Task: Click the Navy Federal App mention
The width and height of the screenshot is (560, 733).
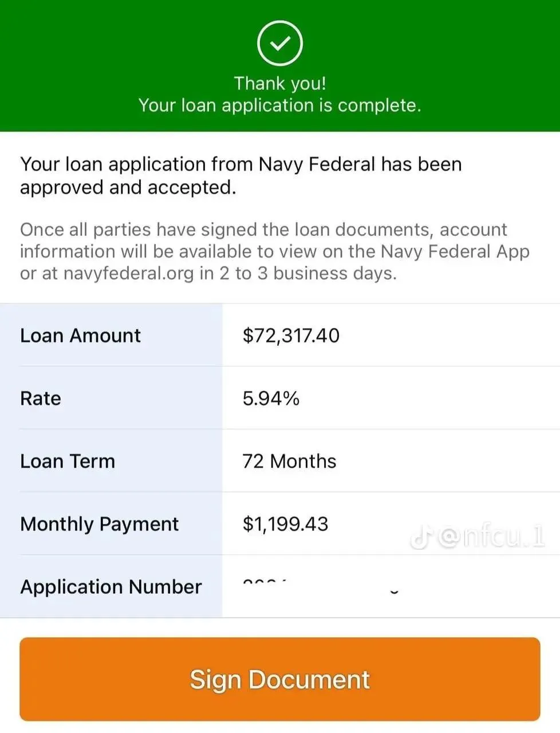Action: 455,252
